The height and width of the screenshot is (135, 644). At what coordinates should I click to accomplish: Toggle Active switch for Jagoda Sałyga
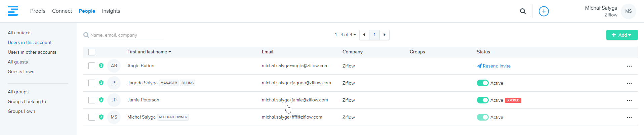click(x=483, y=83)
